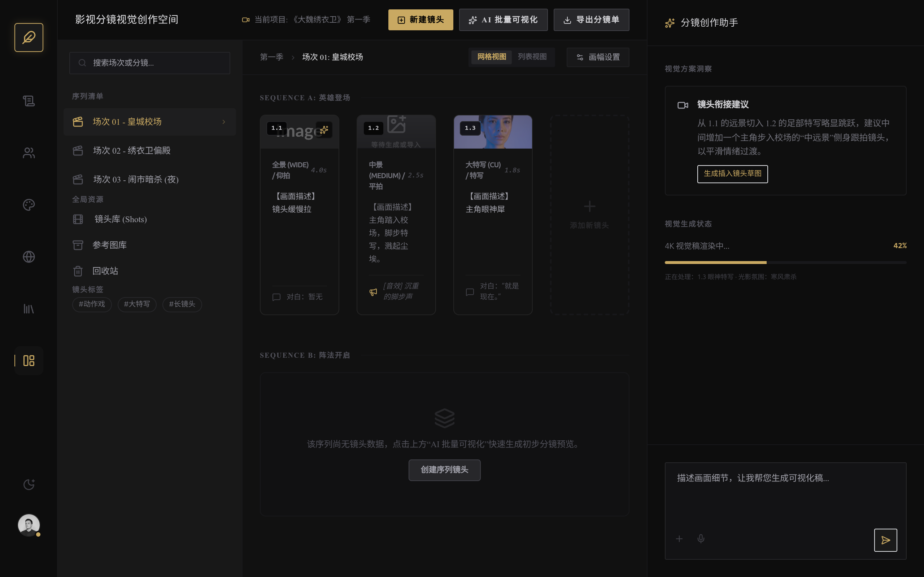Click the send arrow icon in the assistant
Image resolution: width=924 pixels, height=577 pixels.
pyautogui.click(x=885, y=540)
